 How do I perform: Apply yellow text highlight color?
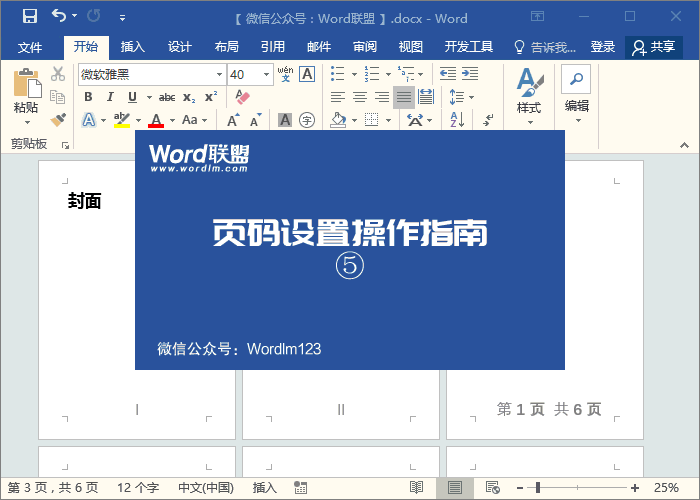(x=122, y=120)
